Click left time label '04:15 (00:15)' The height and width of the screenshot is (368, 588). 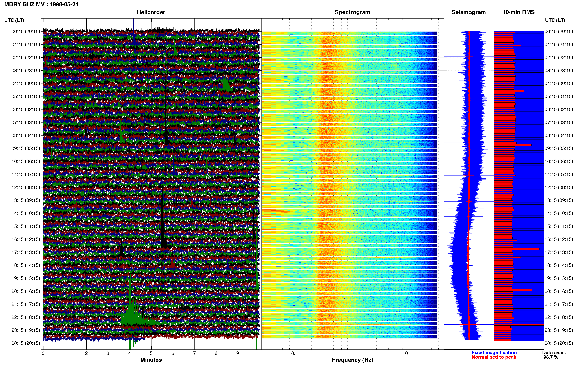coord(26,83)
